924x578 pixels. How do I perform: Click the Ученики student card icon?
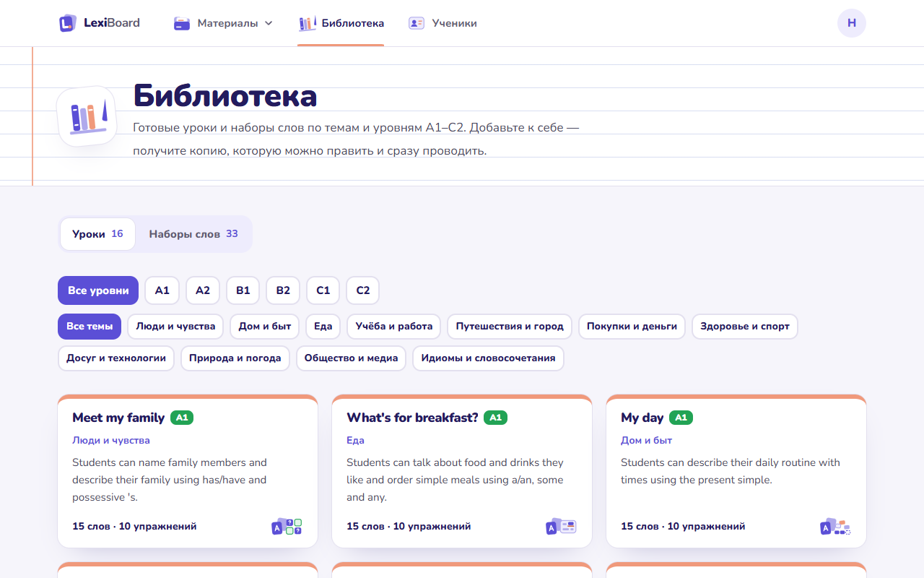click(417, 23)
